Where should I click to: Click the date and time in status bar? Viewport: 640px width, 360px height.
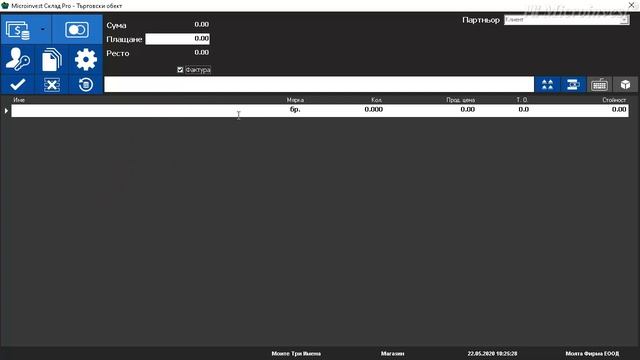(x=492, y=353)
